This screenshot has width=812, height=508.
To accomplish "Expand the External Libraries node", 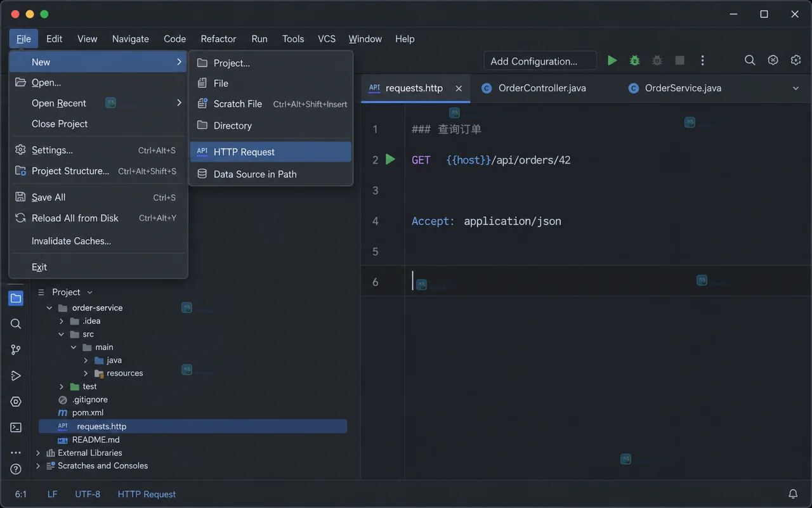I will point(38,453).
